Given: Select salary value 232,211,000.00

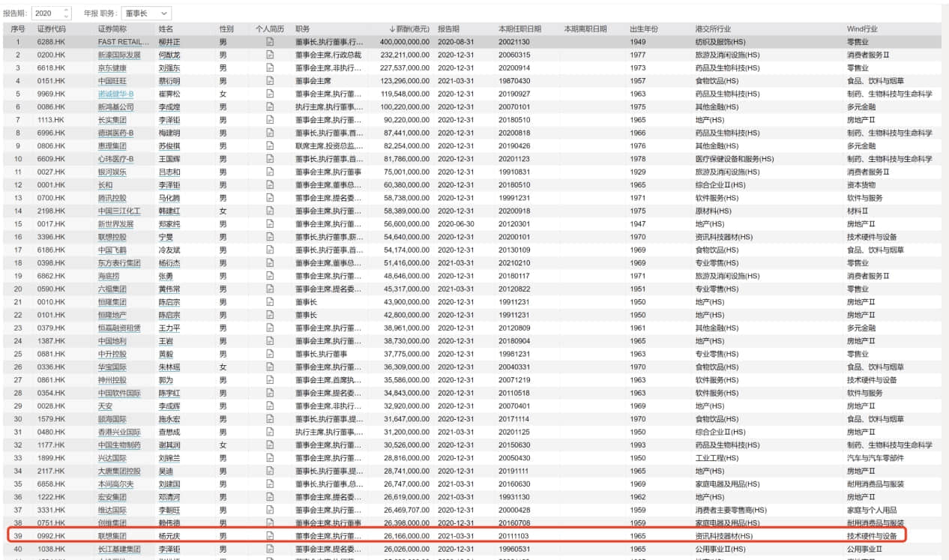Looking at the screenshot, I should pos(405,55).
